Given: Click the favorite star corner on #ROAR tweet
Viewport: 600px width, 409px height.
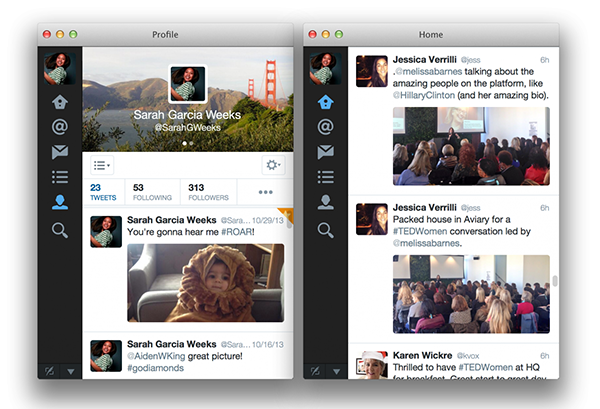Looking at the screenshot, I should coord(287,215).
